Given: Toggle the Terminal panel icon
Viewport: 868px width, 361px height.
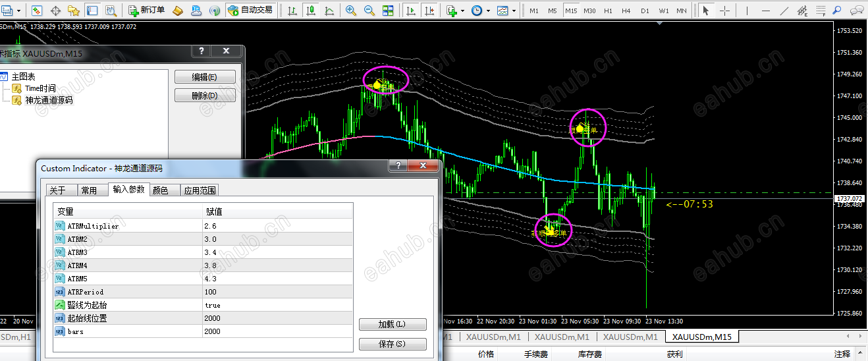Looking at the screenshot, I should point(92,11).
